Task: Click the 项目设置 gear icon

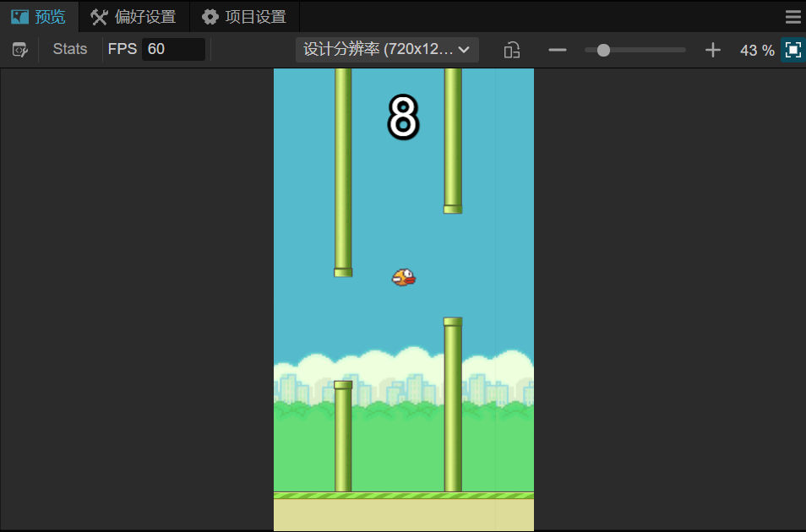Action: [x=210, y=17]
